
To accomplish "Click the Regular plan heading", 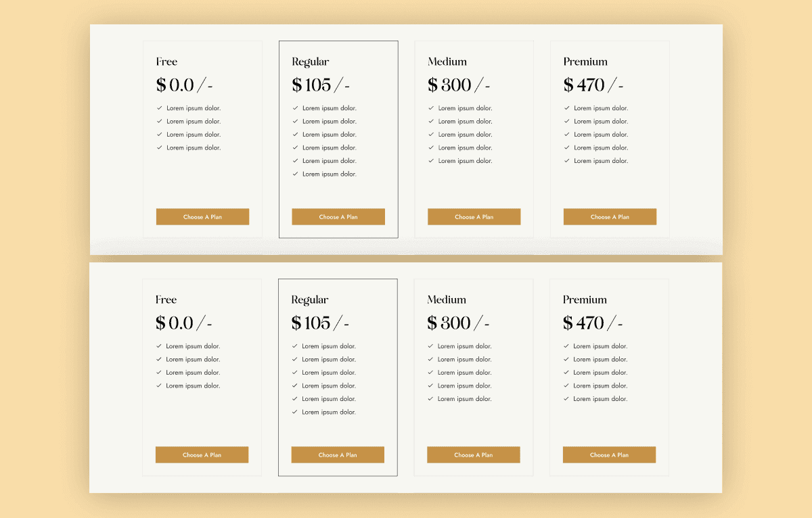I will pyautogui.click(x=310, y=62).
